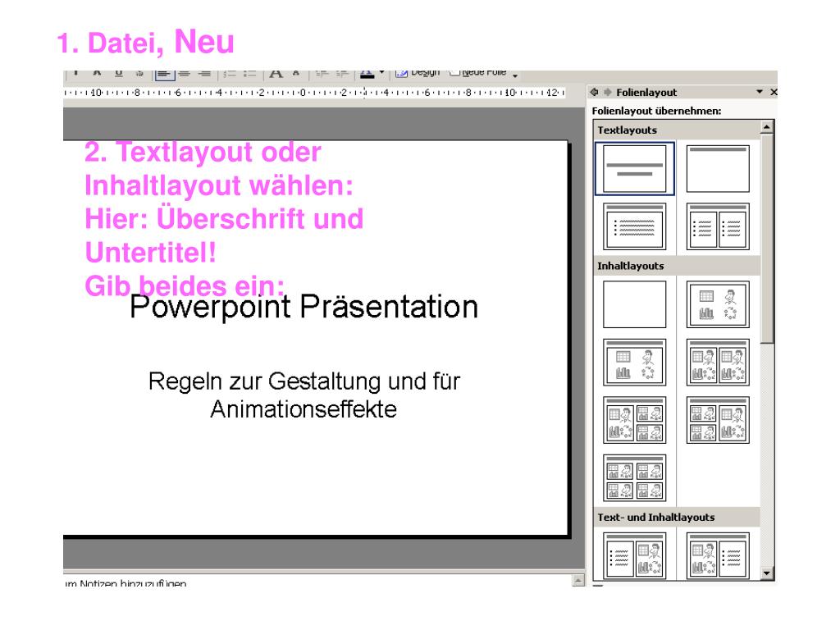Image resolution: width=840 pixels, height=630 pixels.
Task: Click the Inhaltlayouts section header
Action: click(677, 266)
